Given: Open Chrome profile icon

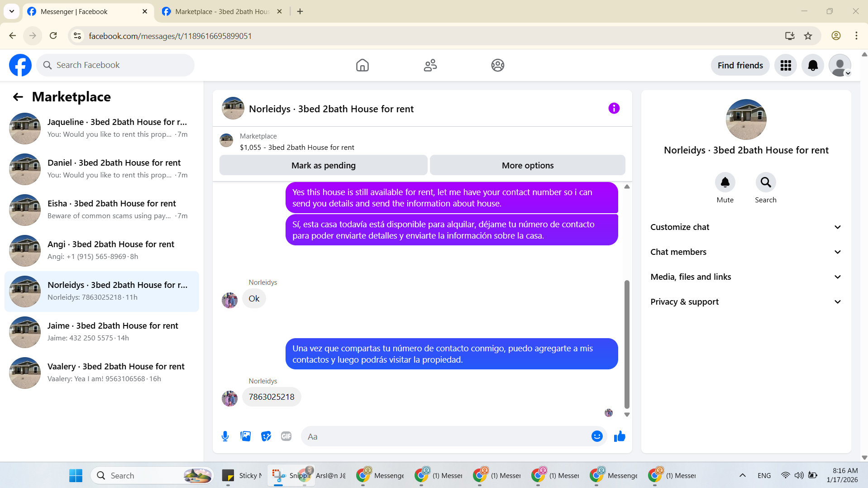Looking at the screenshot, I should click(835, 36).
